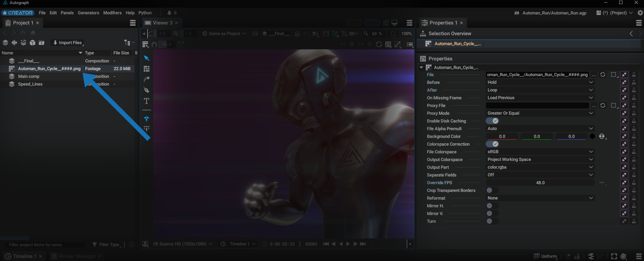Click the zoom magnifier icon in viewer toolbar
Screen dimensions: 644x261
tap(366, 34)
